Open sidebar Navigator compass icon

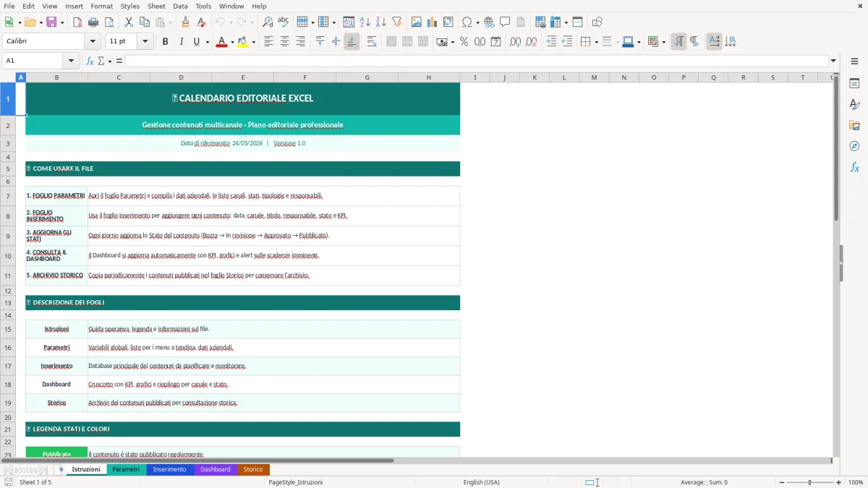(854, 146)
